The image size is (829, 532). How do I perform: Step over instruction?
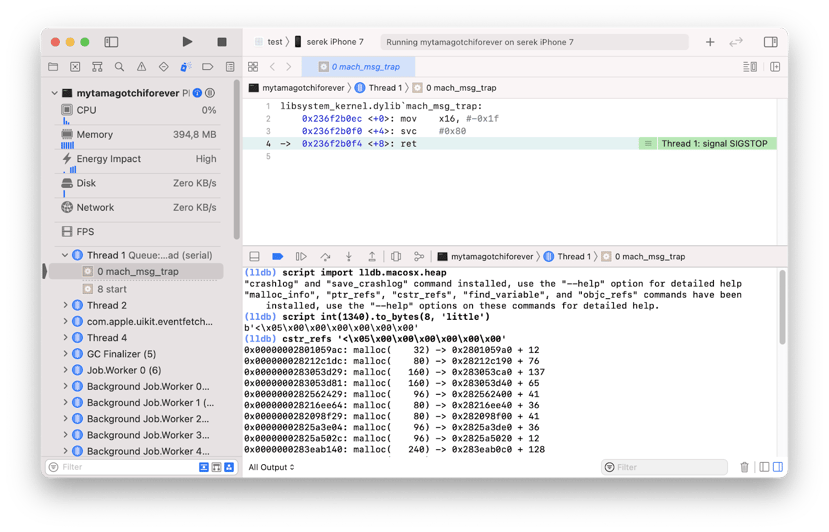pyautogui.click(x=325, y=256)
